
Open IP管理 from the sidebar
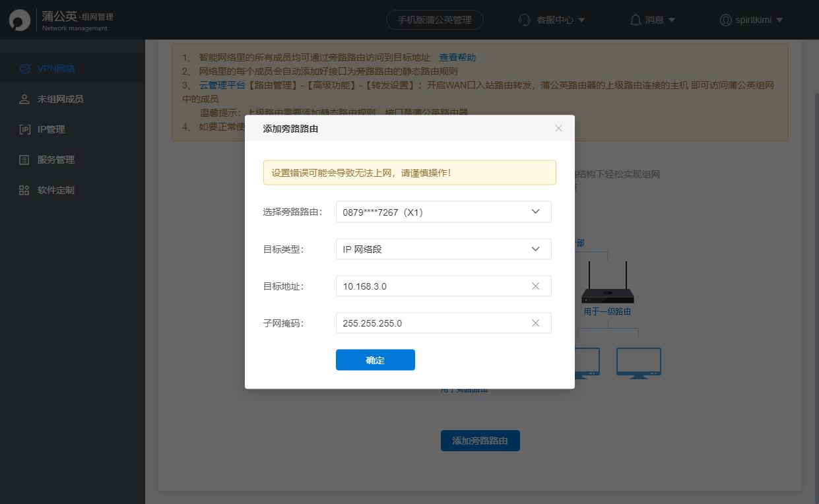(24, 129)
